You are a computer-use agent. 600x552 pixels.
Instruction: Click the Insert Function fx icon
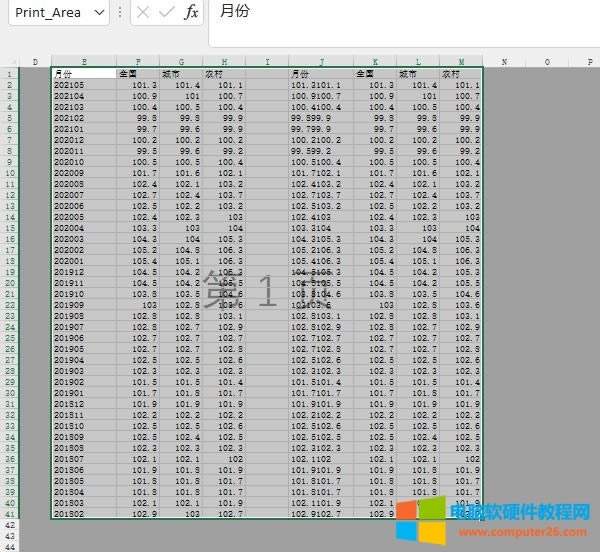tap(192, 12)
